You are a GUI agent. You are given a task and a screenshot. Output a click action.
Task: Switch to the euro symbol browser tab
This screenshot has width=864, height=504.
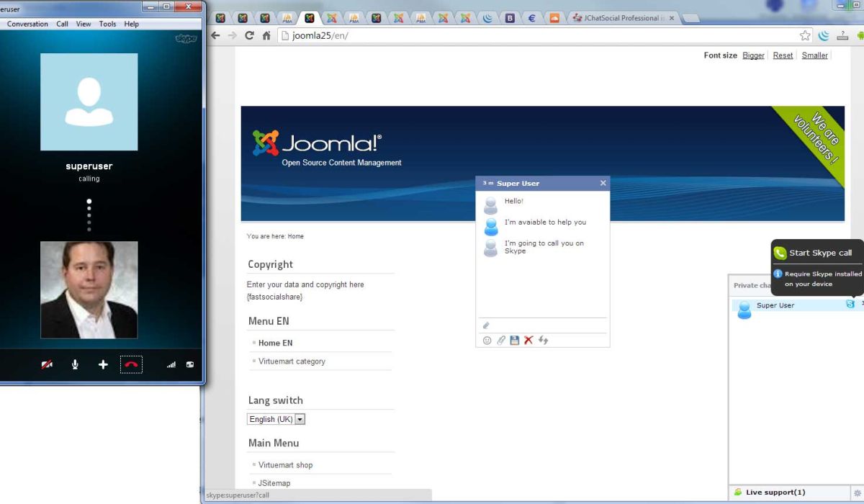tap(532, 18)
